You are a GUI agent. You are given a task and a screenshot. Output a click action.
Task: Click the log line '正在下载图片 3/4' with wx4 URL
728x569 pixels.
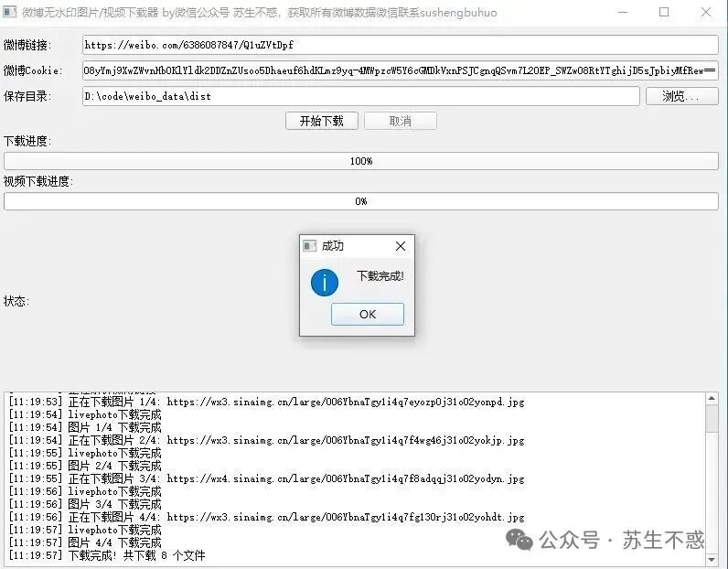pos(266,478)
